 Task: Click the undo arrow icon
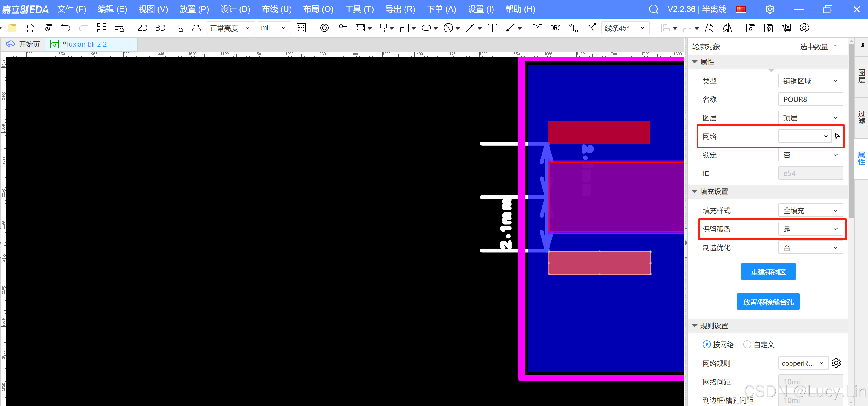click(x=65, y=28)
